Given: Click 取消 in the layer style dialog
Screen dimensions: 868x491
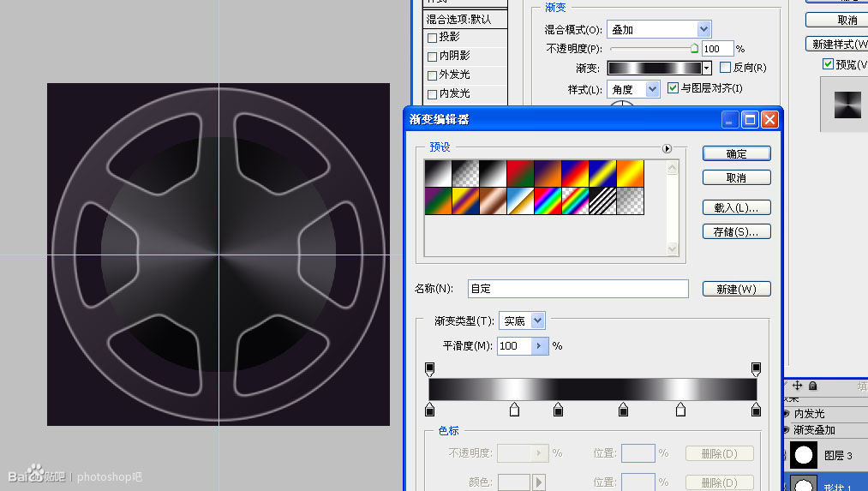Looking at the screenshot, I should [x=836, y=20].
